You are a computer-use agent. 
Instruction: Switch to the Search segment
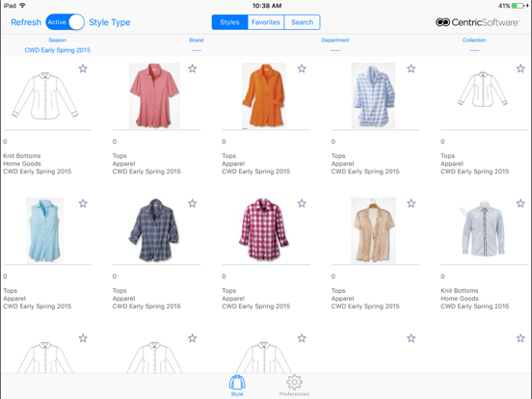302,22
